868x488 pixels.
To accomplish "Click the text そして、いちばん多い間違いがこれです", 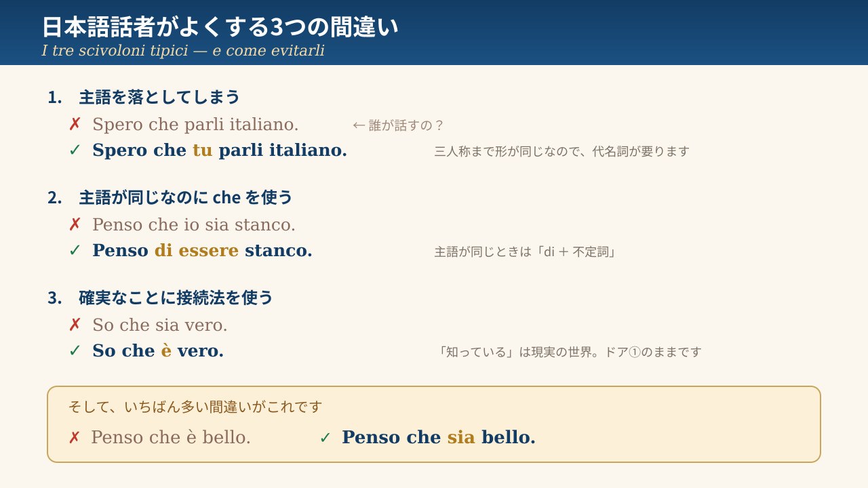I will tap(195, 407).
